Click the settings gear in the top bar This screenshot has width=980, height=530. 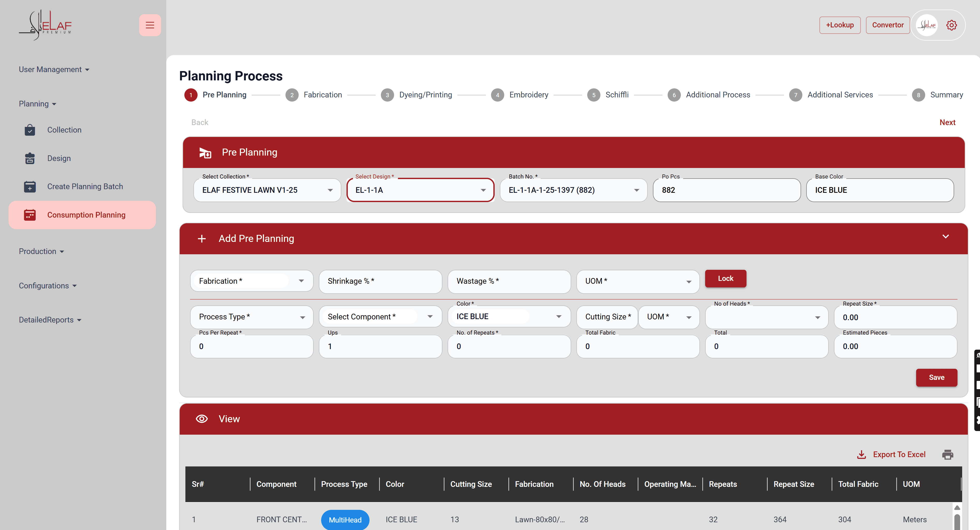(x=952, y=25)
